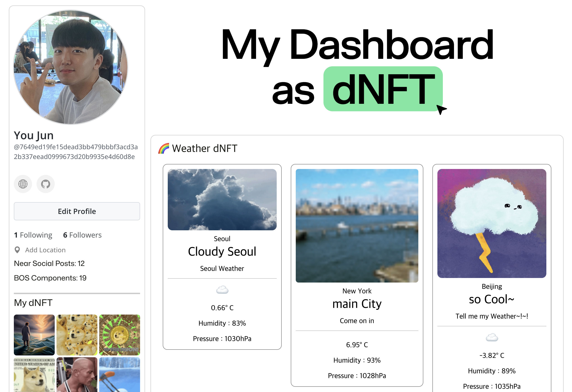Click Add Location text
Image resolution: width=572 pixels, height=392 pixels.
click(45, 250)
